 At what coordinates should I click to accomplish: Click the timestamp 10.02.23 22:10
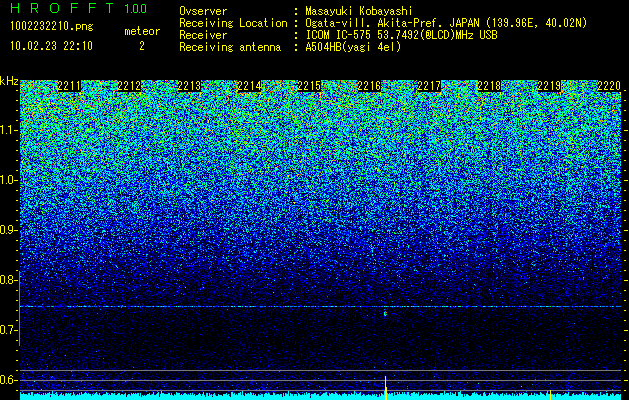[x=51, y=46]
